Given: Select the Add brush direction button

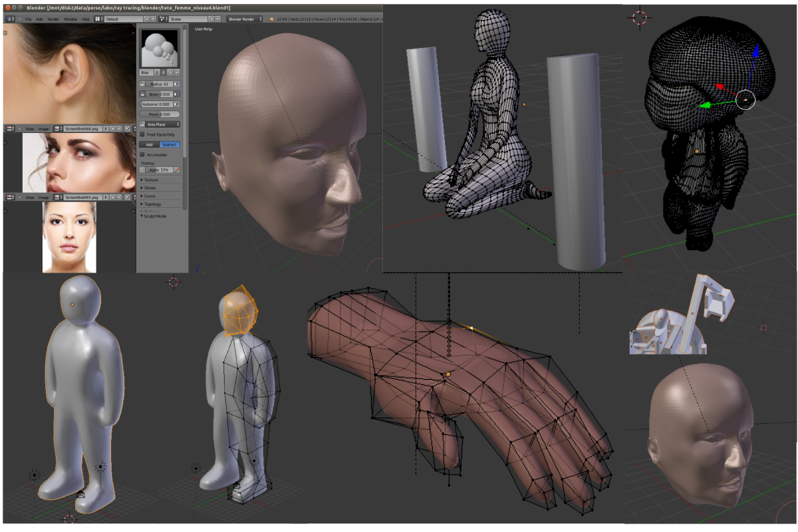Looking at the screenshot, I should tap(150, 144).
